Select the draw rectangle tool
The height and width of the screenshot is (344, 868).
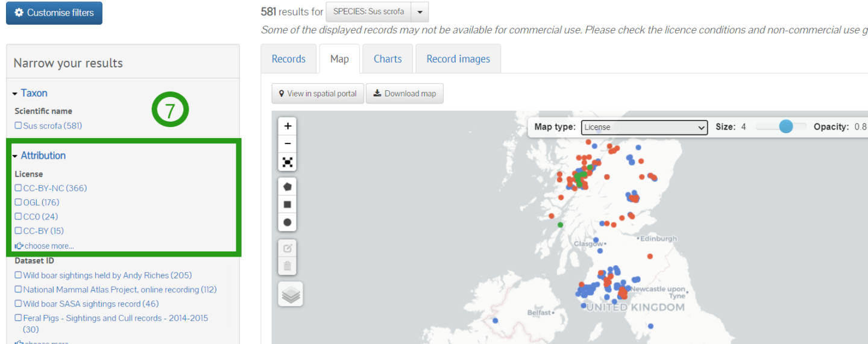point(288,204)
